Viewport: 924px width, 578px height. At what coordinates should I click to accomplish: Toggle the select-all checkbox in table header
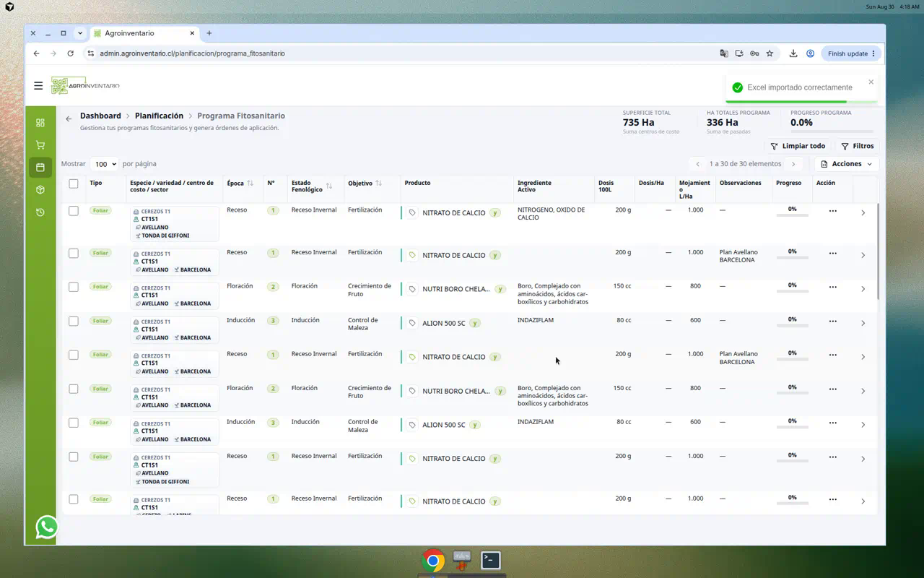point(74,184)
